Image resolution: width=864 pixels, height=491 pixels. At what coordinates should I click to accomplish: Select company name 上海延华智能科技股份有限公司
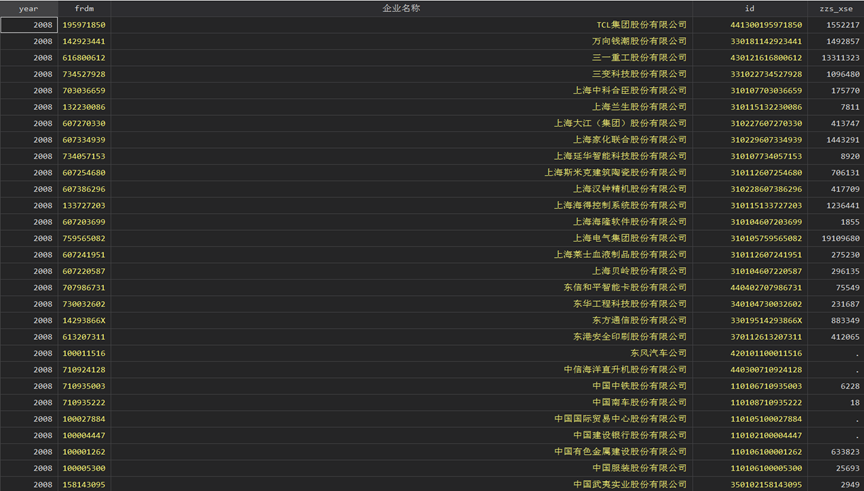coord(620,157)
